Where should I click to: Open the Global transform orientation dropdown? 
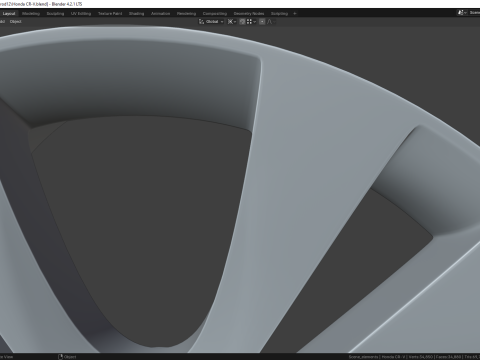pyautogui.click(x=214, y=22)
